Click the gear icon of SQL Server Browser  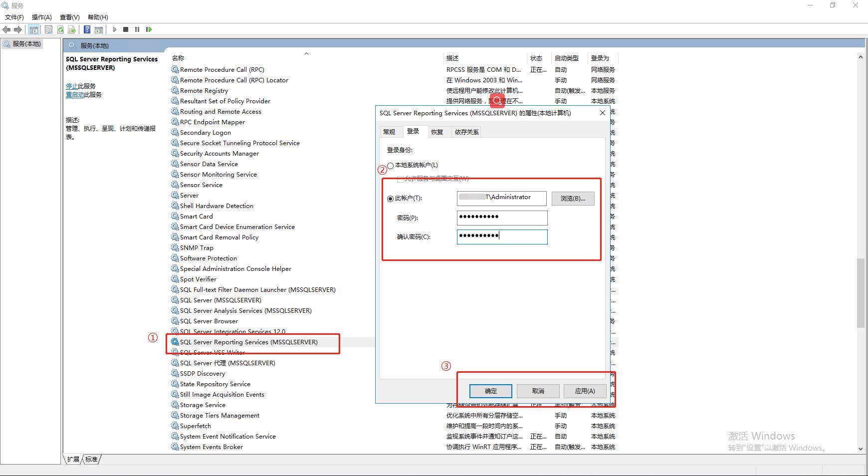pyautogui.click(x=175, y=321)
